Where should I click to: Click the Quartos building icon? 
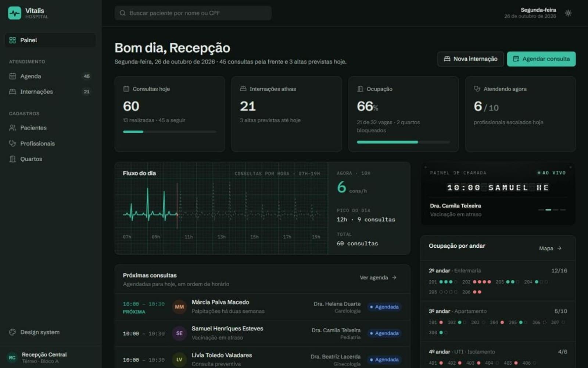pos(12,159)
